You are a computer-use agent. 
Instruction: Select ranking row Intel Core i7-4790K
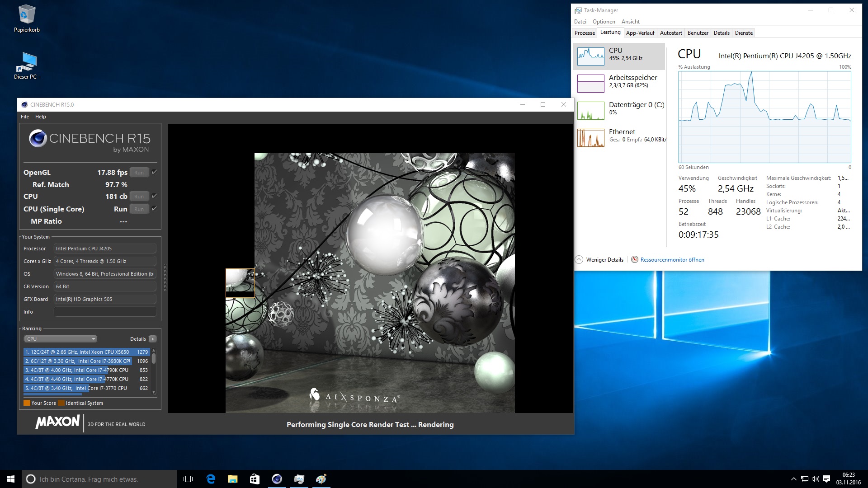coord(86,370)
